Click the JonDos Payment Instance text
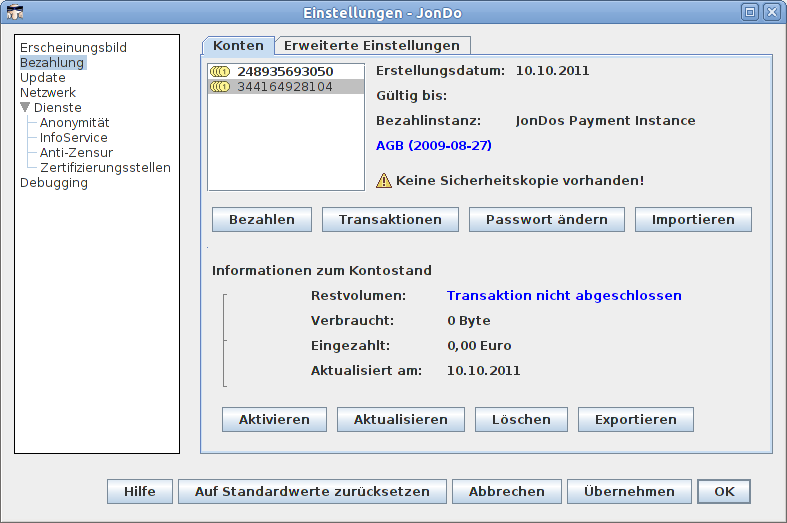 [605, 121]
